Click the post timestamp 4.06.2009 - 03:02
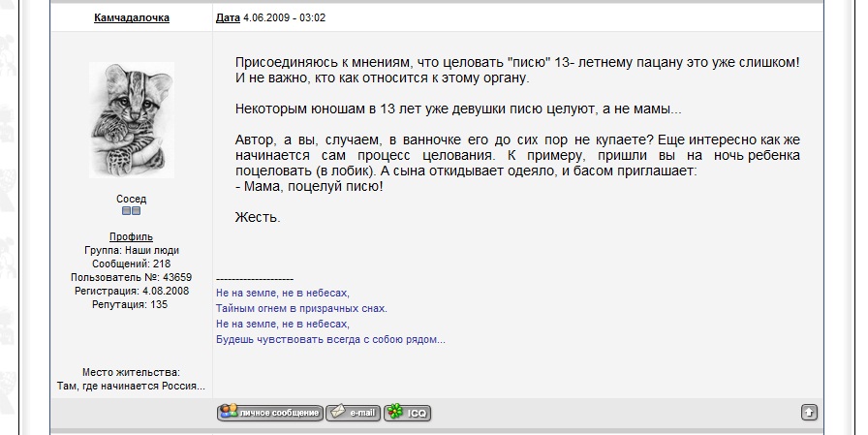Image resolution: width=868 pixels, height=435 pixels. [x=285, y=17]
